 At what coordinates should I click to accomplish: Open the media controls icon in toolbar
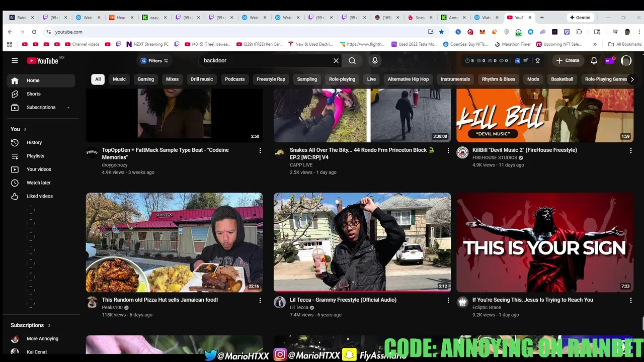615,32
